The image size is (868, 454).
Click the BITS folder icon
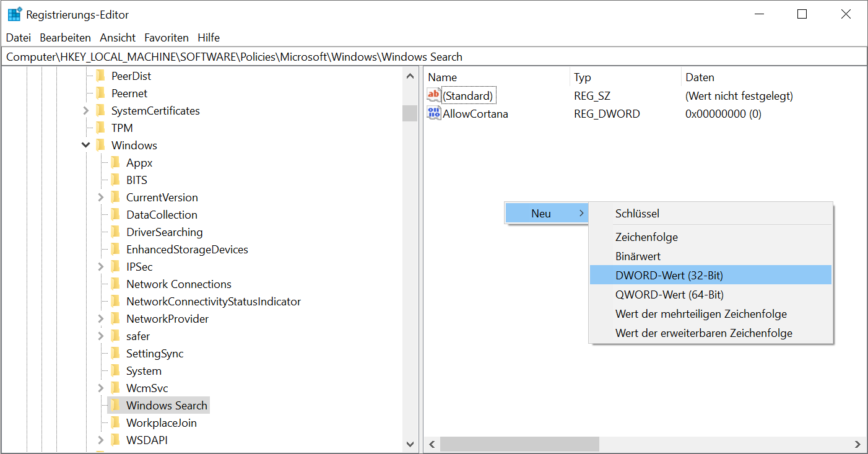click(x=116, y=180)
